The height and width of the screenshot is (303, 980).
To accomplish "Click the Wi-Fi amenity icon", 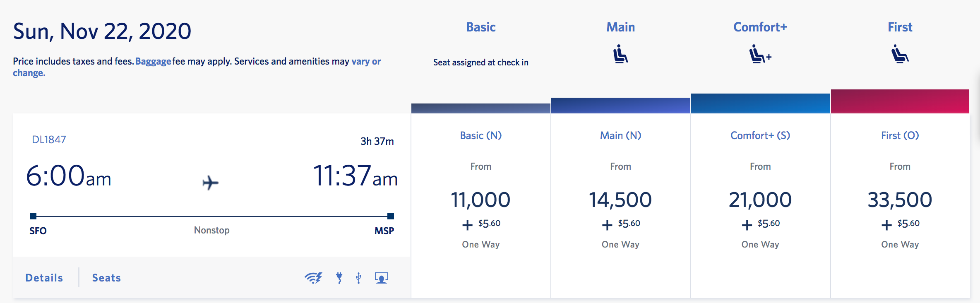I will (313, 278).
